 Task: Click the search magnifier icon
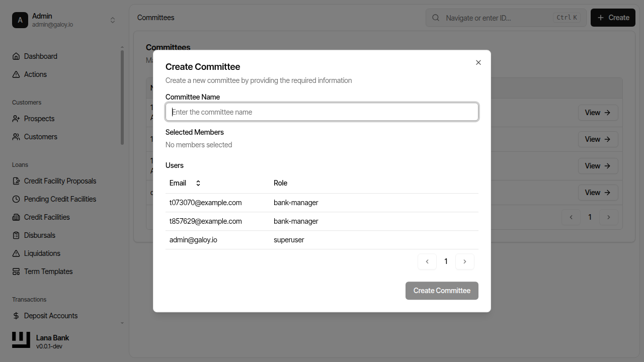coord(435,17)
